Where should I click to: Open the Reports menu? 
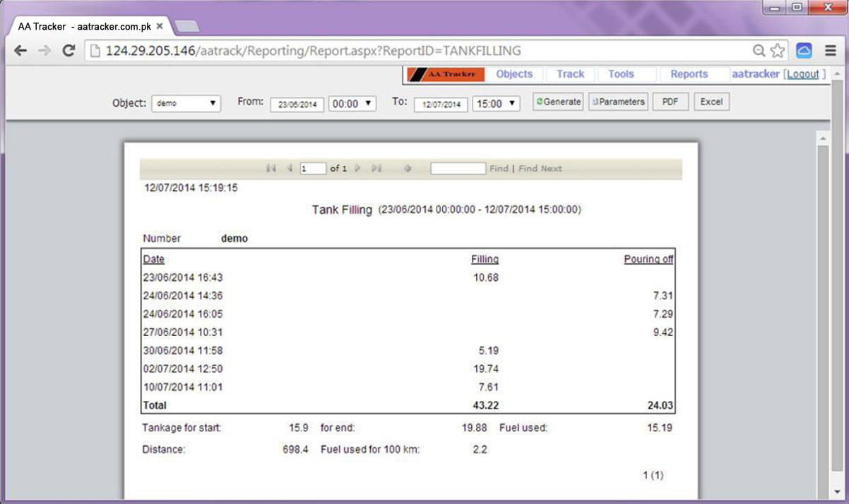689,74
